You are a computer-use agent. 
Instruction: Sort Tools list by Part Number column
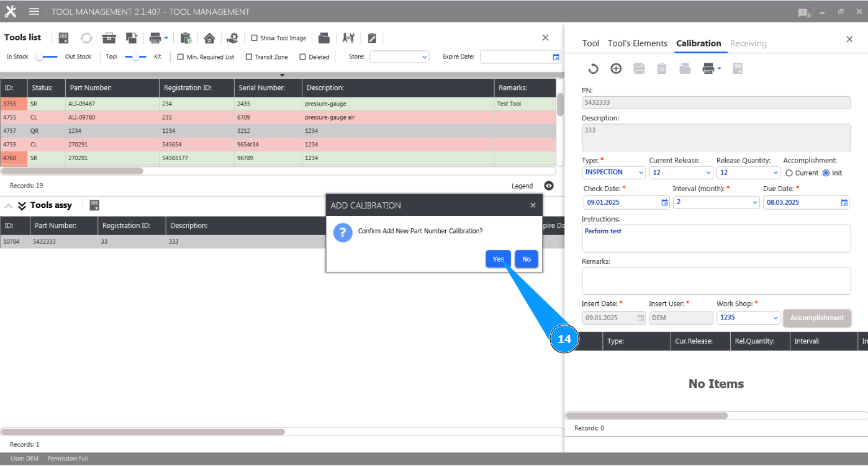point(112,87)
